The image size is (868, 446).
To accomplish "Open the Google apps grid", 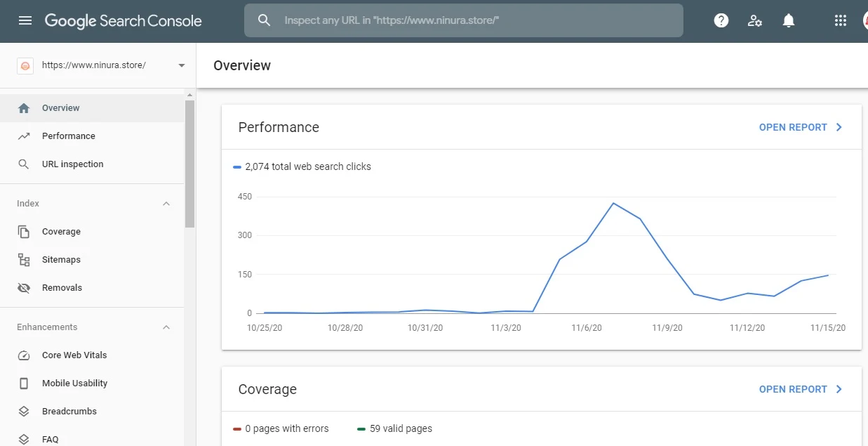I will coord(841,21).
